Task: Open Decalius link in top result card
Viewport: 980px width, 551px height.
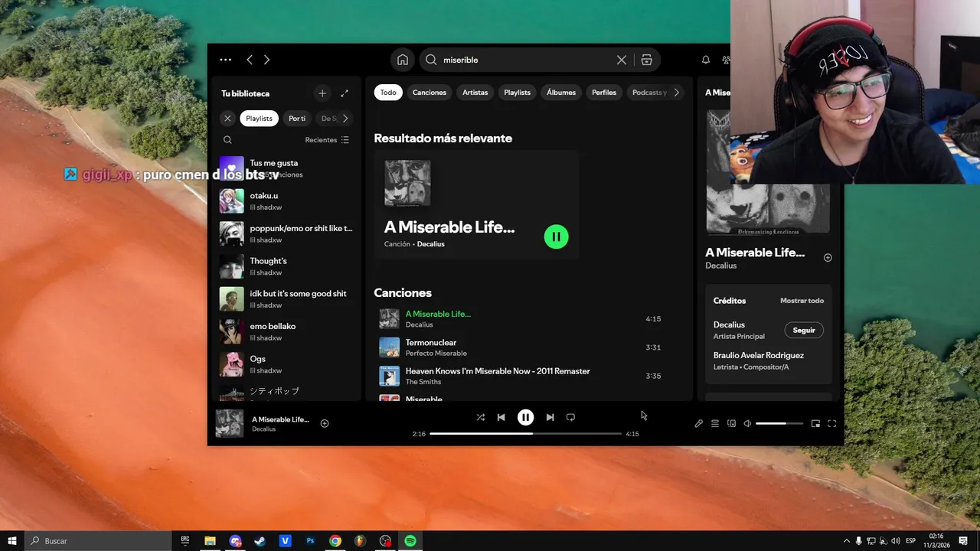Action: point(430,244)
